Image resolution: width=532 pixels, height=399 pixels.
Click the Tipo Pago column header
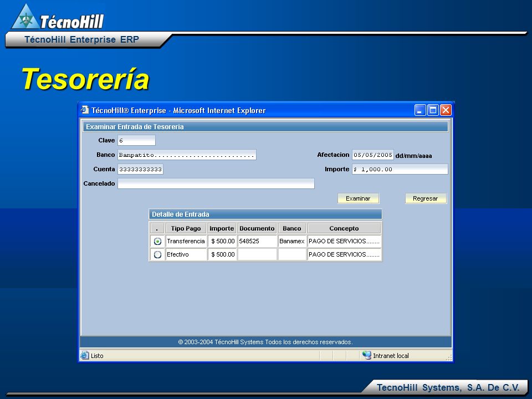point(186,228)
